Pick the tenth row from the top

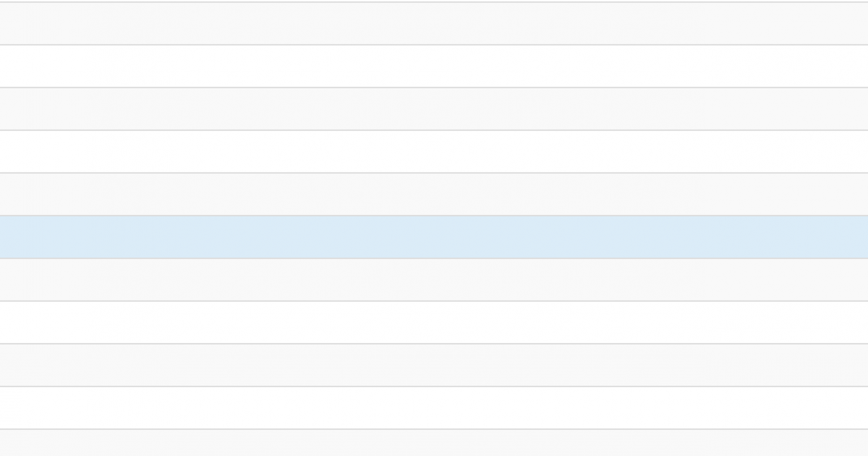click(434, 408)
